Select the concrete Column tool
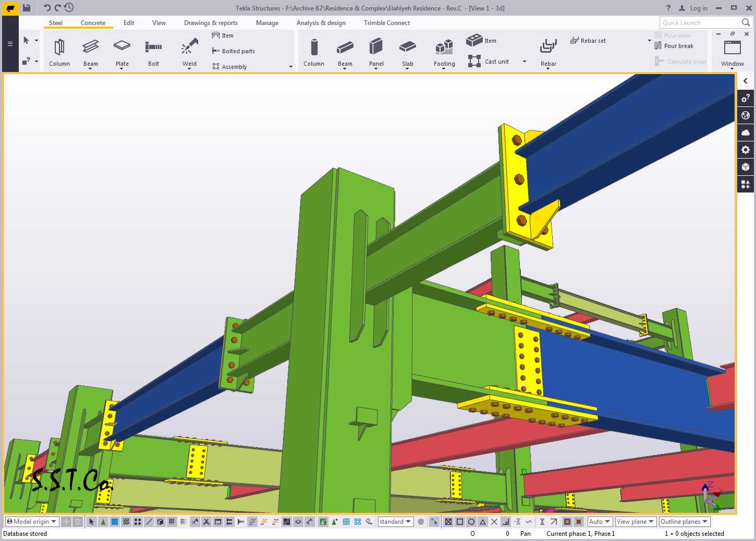Viewport: 756px width, 541px height. 314,52
